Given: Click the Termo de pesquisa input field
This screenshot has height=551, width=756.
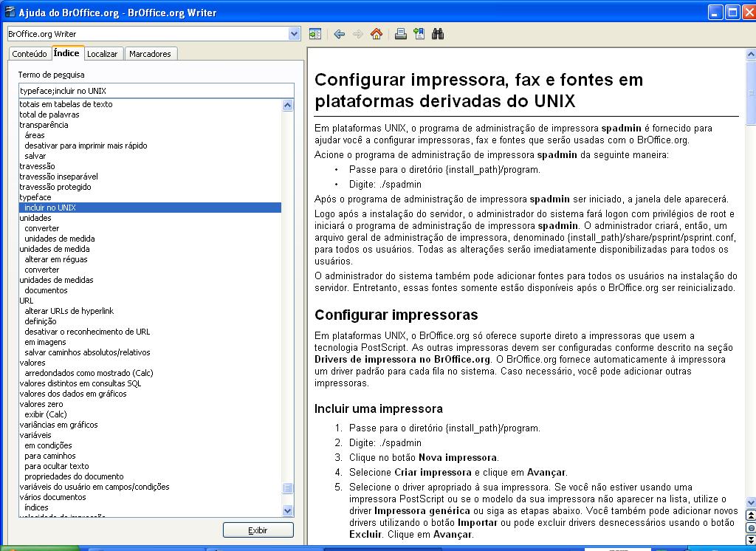Looking at the screenshot, I should (157, 91).
